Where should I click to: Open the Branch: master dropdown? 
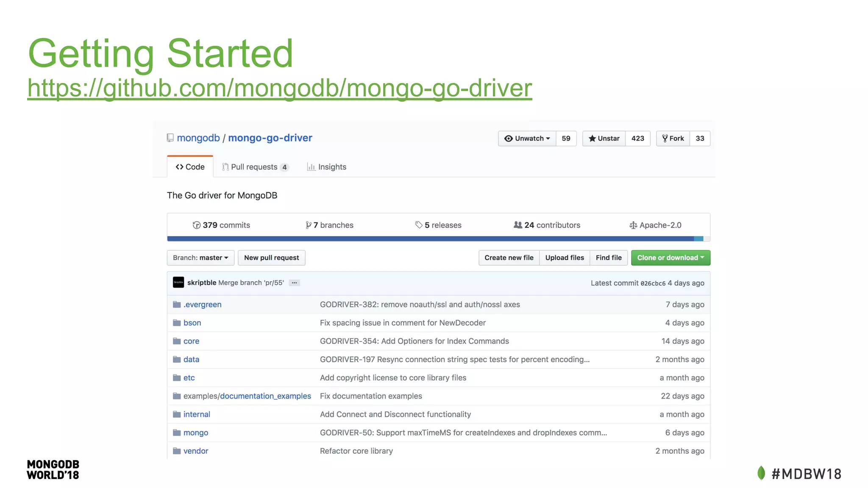point(200,258)
